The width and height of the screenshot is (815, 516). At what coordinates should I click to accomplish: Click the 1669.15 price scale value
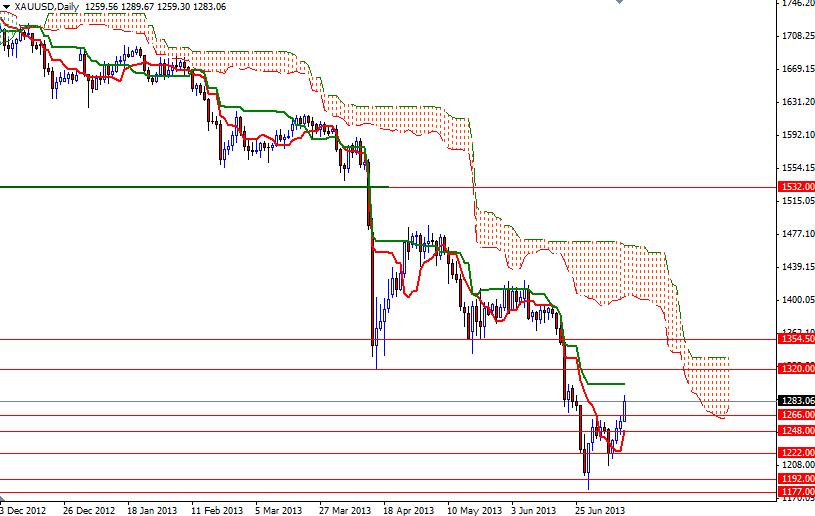point(798,69)
